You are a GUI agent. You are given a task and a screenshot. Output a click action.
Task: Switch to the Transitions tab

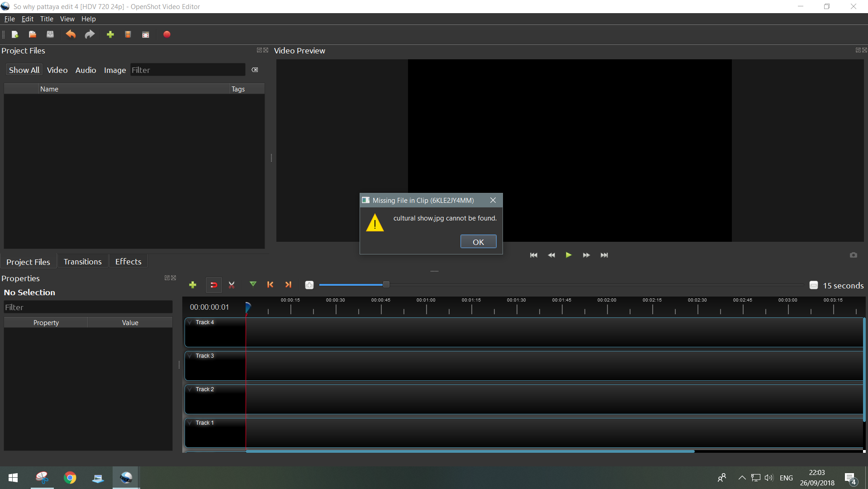[83, 262]
